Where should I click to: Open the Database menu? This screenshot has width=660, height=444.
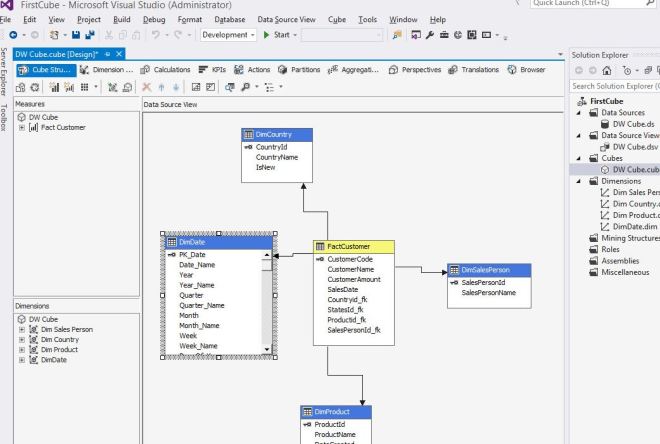click(230, 20)
